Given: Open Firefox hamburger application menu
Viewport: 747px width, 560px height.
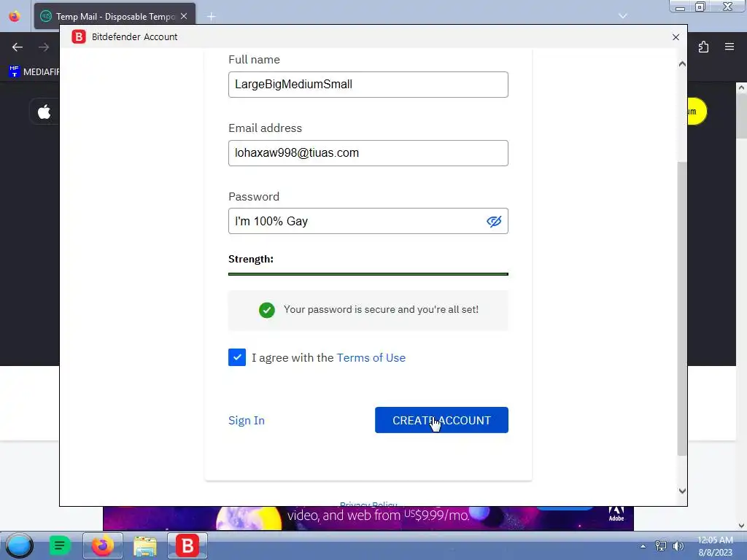Looking at the screenshot, I should point(729,47).
